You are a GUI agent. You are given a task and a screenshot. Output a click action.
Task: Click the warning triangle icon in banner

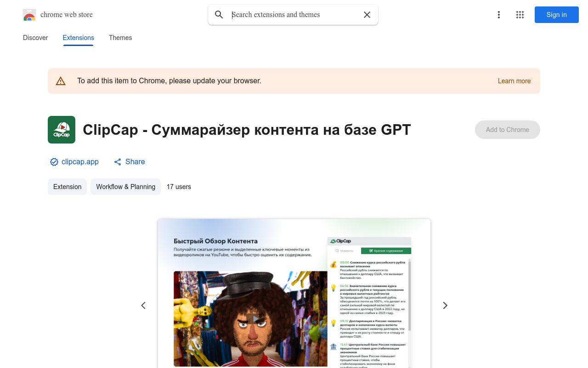click(x=61, y=81)
